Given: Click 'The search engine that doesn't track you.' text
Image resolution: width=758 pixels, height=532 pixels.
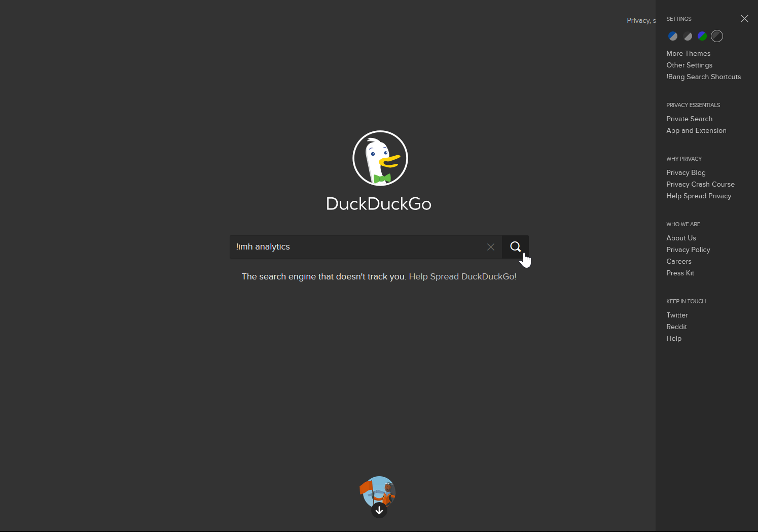Looking at the screenshot, I should [324, 276].
